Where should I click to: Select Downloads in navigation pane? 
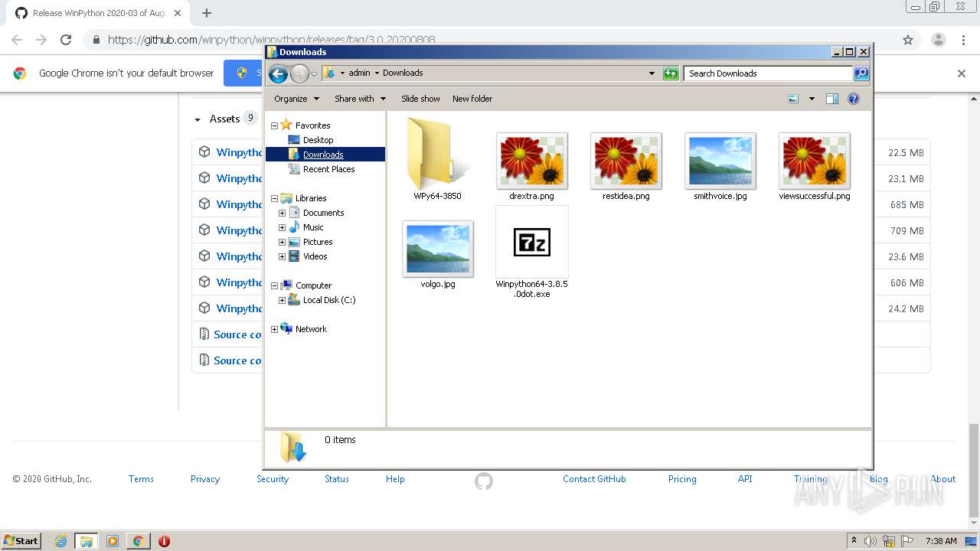pos(323,155)
